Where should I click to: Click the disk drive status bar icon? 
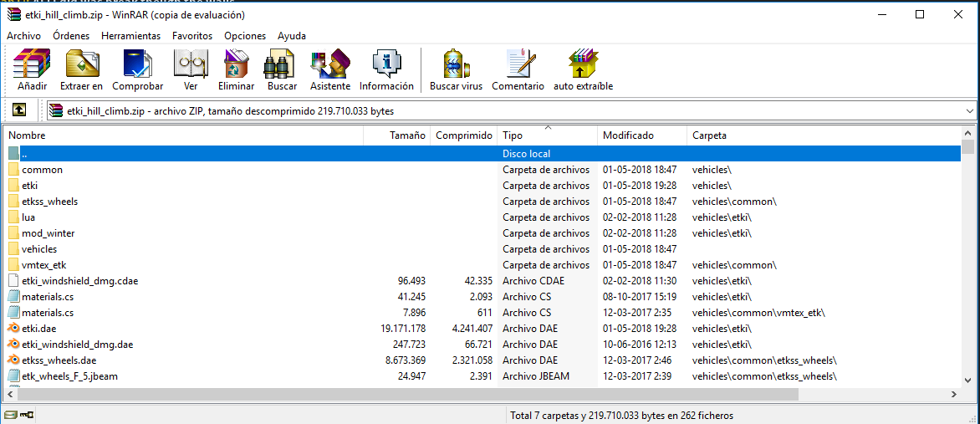click(11, 415)
